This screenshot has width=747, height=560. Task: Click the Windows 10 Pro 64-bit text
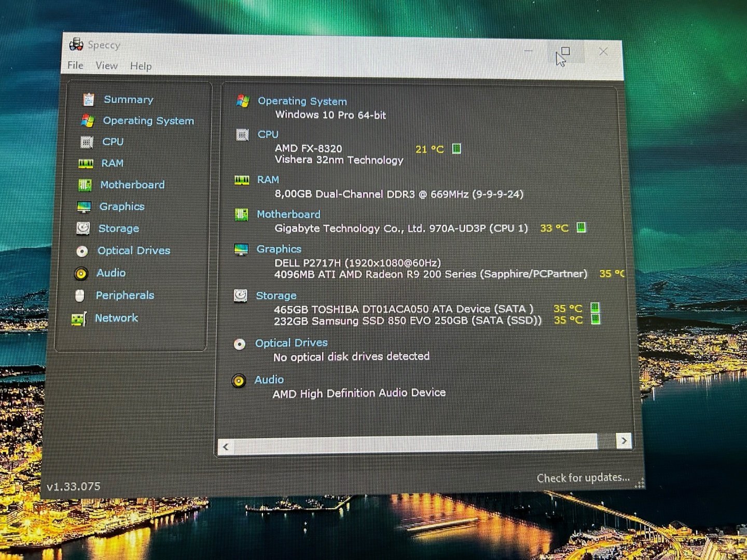click(330, 115)
